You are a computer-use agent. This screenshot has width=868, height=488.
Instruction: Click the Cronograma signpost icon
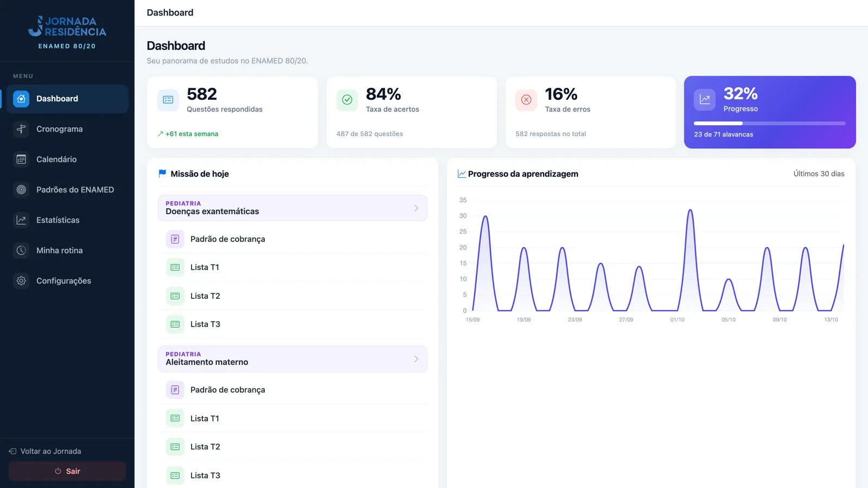pos(21,129)
